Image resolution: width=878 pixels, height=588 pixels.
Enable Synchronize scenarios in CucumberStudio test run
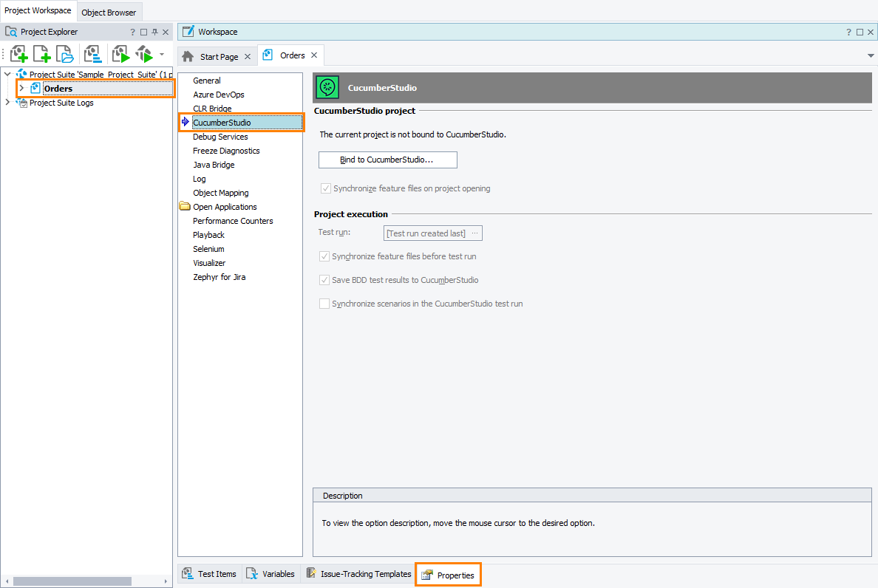[324, 303]
